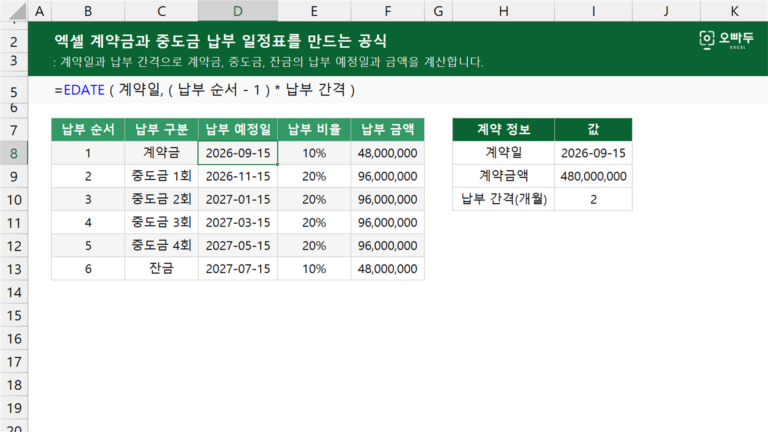This screenshot has width=768, height=432.
Task: Click the '납부 금액' table header
Action: 387,129
